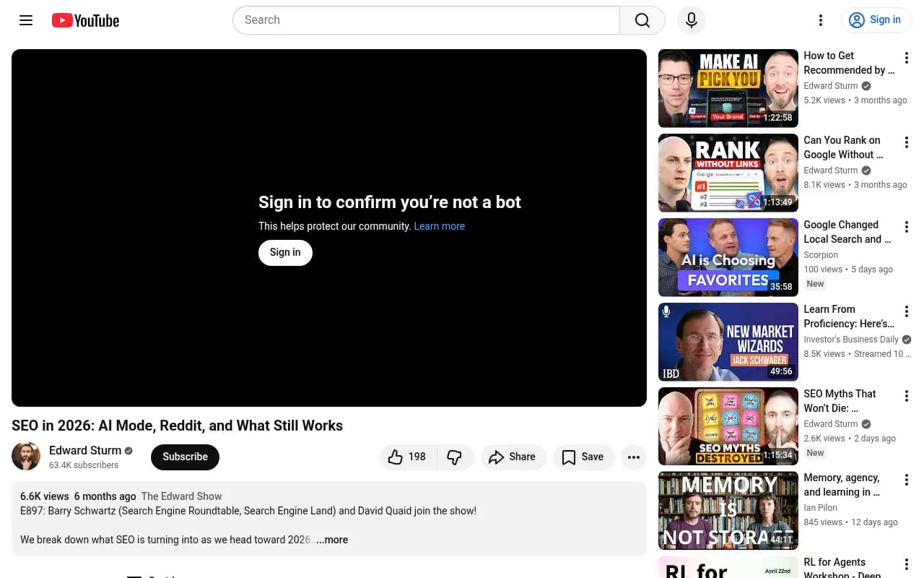
Task: Click Sign in button on video player
Action: click(285, 252)
